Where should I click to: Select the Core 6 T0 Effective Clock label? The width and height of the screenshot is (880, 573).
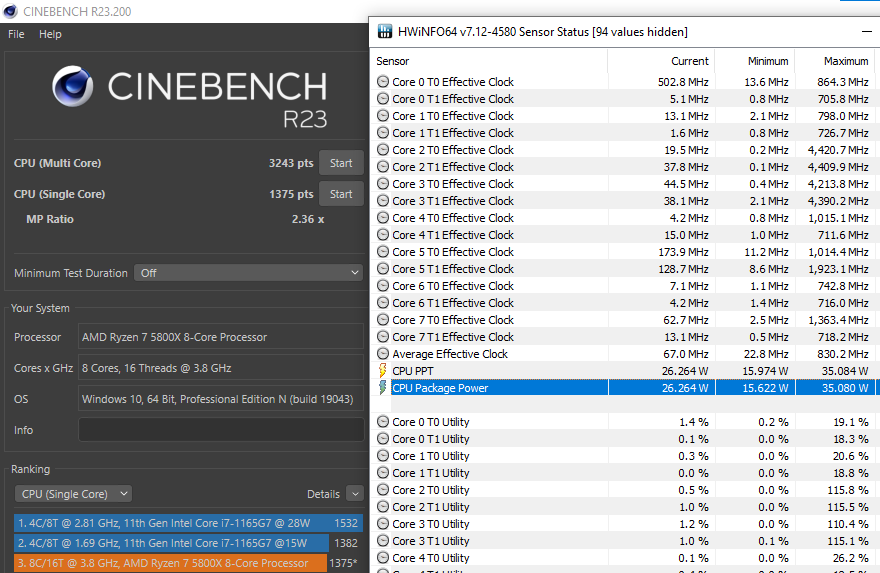(x=453, y=286)
